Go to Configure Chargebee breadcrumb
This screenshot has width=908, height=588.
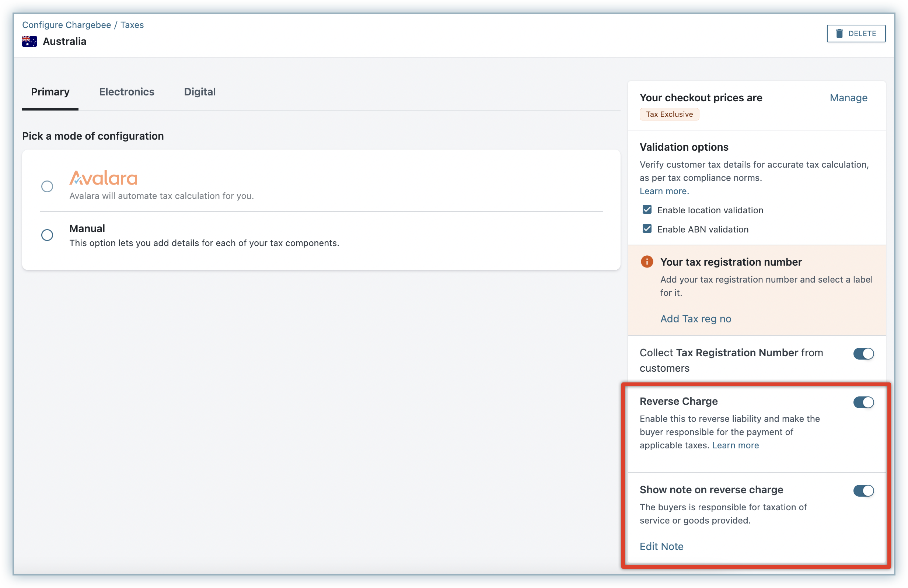click(x=66, y=25)
